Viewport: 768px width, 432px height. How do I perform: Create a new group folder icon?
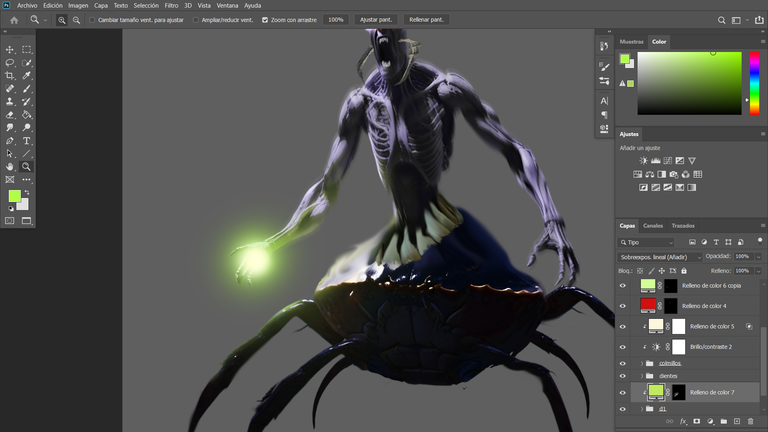point(723,421)
